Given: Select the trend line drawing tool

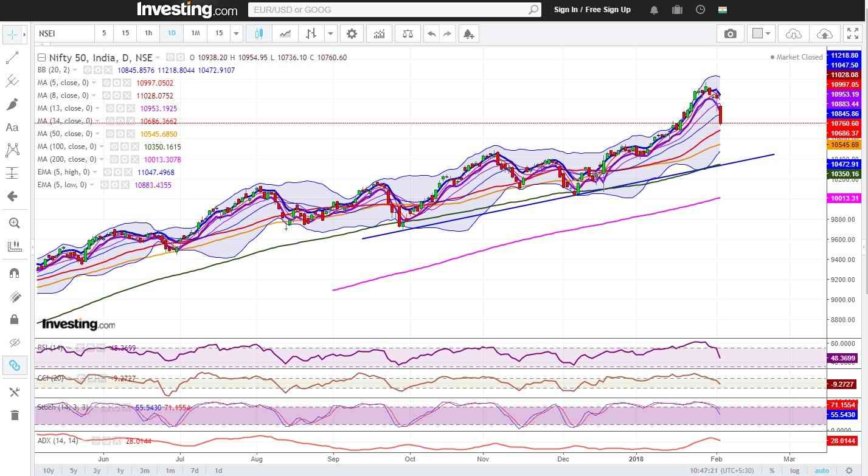Looking at the screenshot, I should click(12, 58).
